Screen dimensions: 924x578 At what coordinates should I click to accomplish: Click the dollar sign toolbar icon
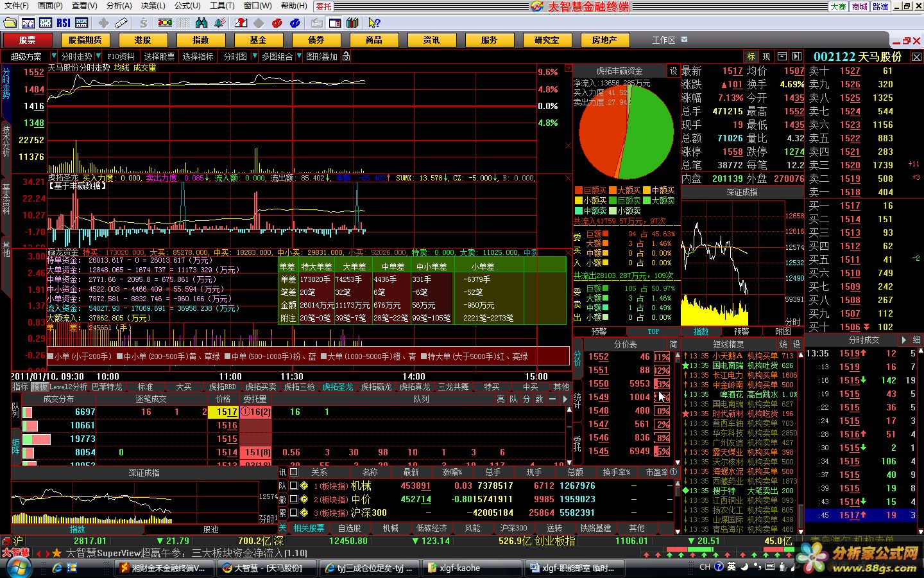coord(143,23)
